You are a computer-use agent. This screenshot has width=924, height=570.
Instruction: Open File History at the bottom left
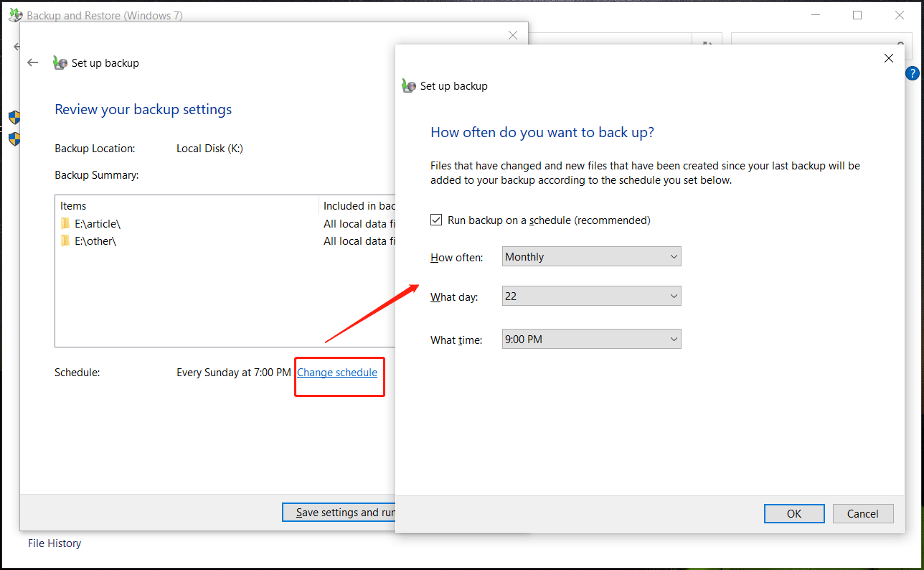click(54, 543)
